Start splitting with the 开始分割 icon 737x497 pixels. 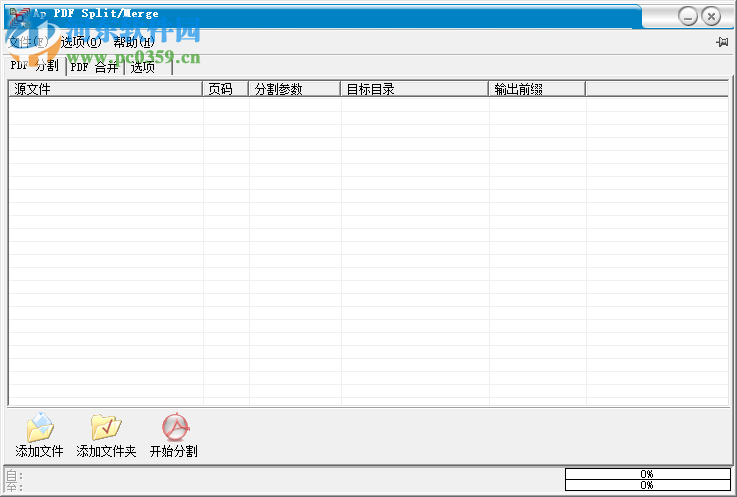(x=175, y=427)
